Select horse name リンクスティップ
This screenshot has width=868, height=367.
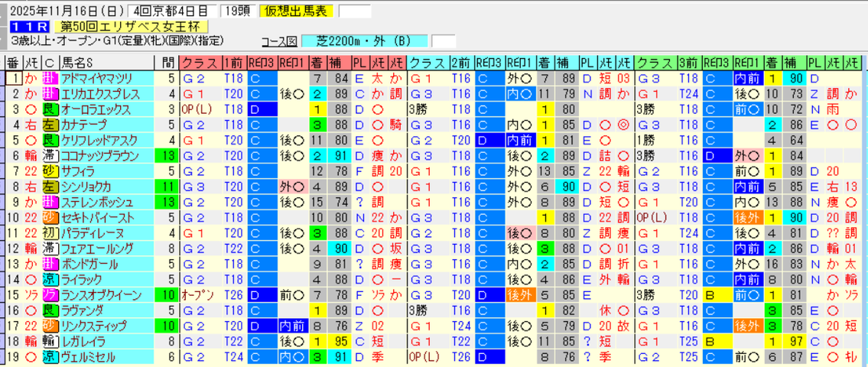click(x=93, y=326)
